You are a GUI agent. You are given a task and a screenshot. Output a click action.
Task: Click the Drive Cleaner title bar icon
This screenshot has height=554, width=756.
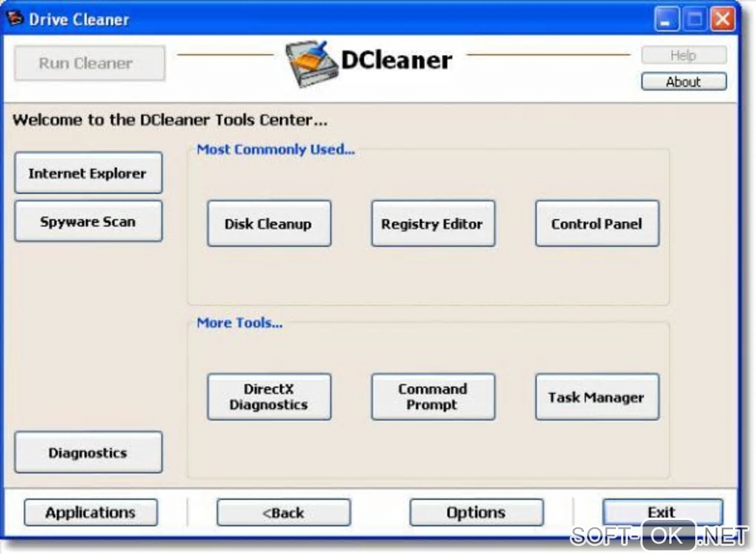(15, 19)
